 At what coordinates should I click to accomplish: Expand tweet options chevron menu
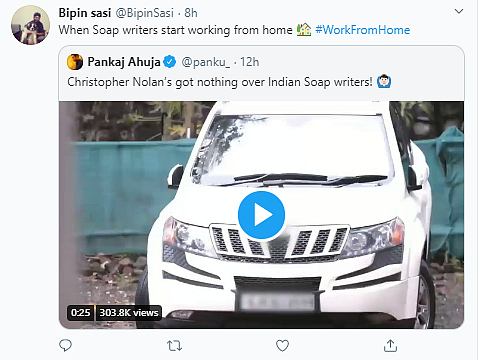pyautogui.click(x=459, y=11)
